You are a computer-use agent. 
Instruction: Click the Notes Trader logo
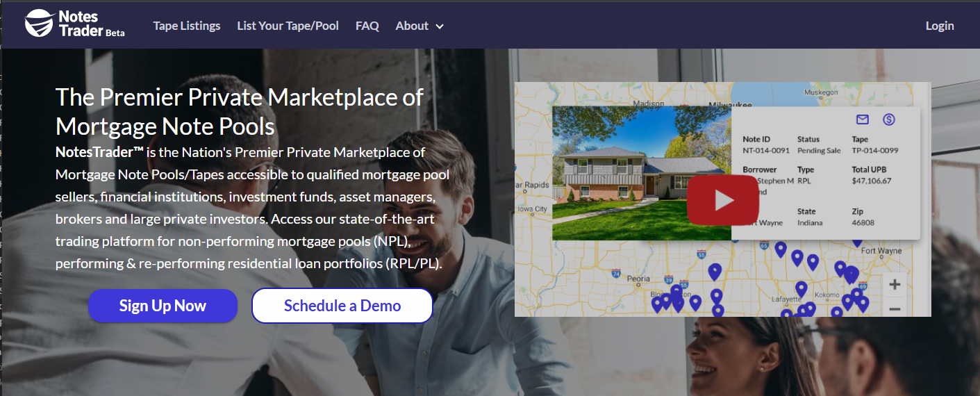tap(74, 24)
